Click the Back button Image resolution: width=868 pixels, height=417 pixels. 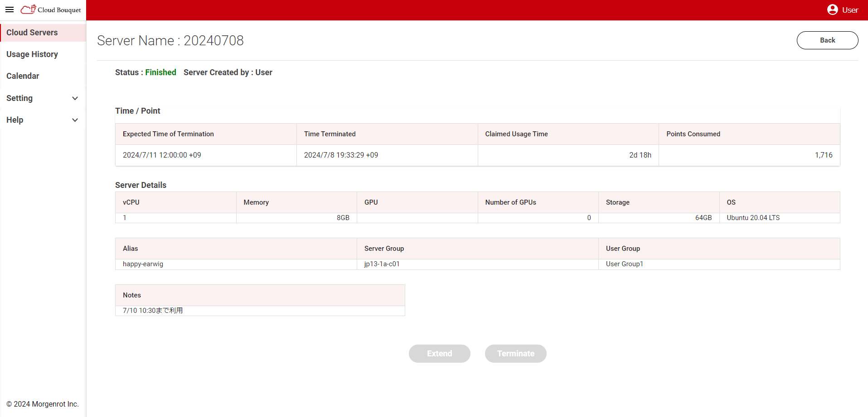(827, 40)
